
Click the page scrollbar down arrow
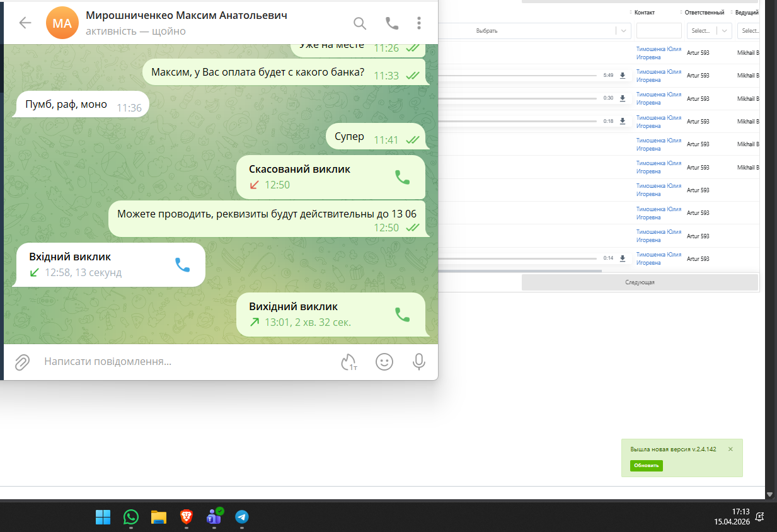coord(769,494)
